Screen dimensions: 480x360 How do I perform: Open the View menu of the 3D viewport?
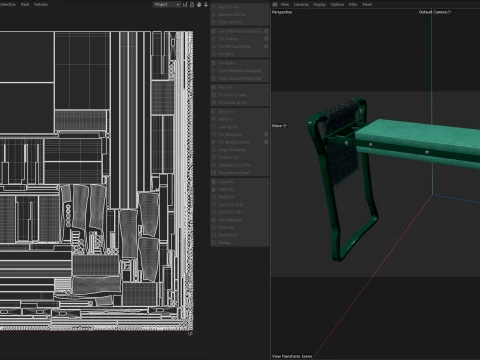click(285, 4)
